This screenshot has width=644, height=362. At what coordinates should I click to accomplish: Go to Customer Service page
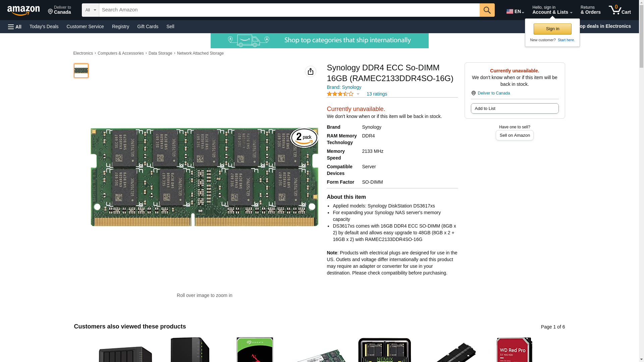(x=85, y=26)
